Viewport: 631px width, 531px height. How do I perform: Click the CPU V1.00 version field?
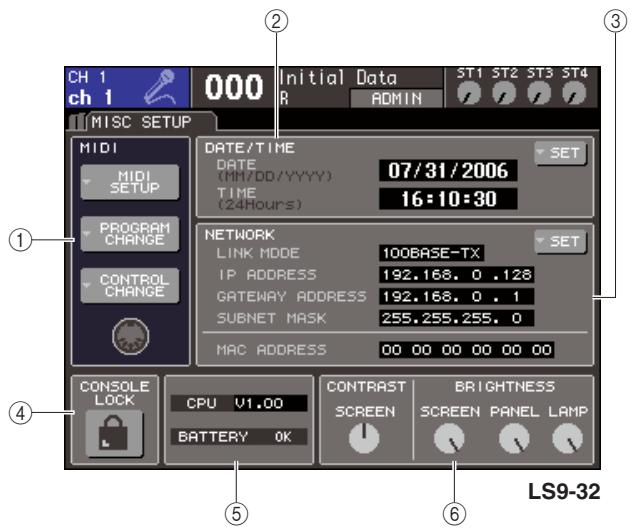239,403
